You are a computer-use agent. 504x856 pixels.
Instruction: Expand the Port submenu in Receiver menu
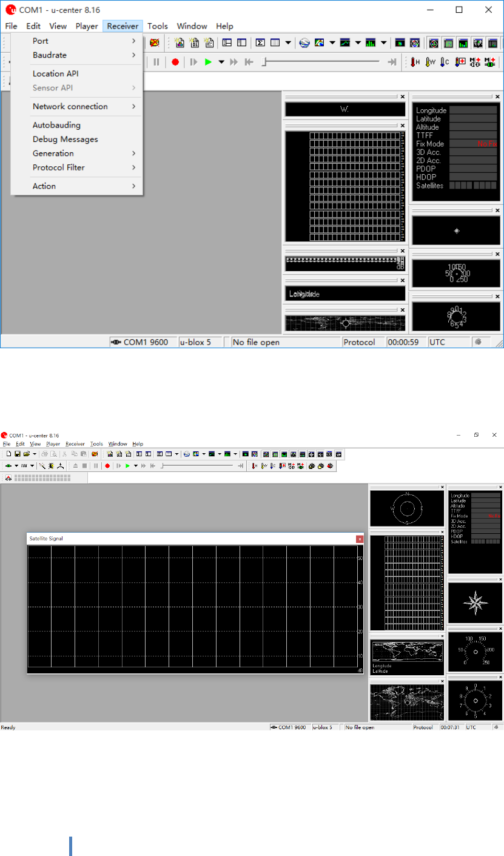(x=77, y=41)
